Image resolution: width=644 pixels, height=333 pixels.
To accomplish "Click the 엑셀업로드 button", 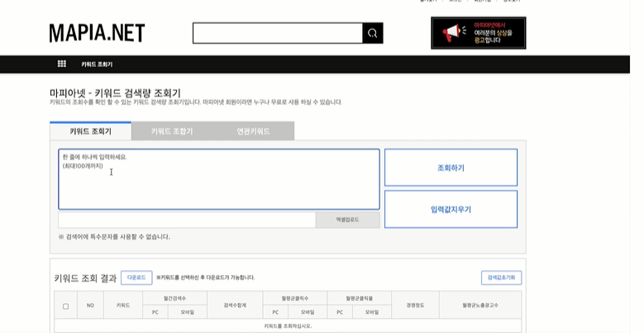I will [347, 220].
